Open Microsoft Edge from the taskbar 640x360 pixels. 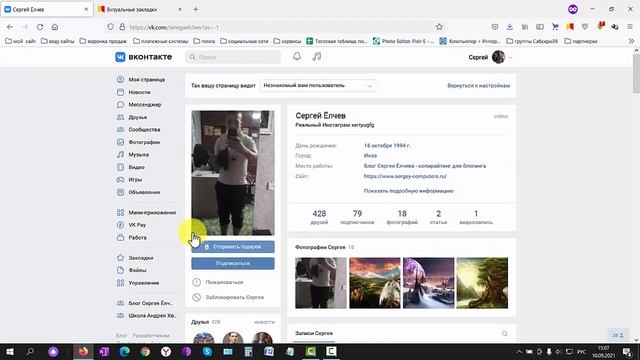pyautogui.click(x=124, y=351)
